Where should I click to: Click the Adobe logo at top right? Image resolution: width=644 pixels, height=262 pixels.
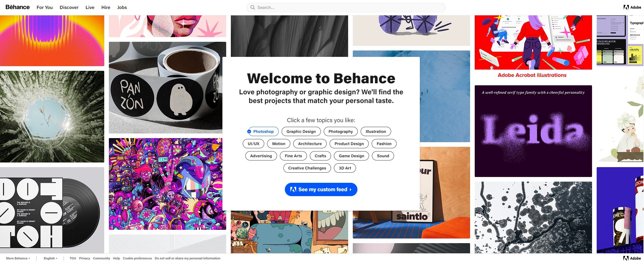pyautogui.click(x=632, y=7)
